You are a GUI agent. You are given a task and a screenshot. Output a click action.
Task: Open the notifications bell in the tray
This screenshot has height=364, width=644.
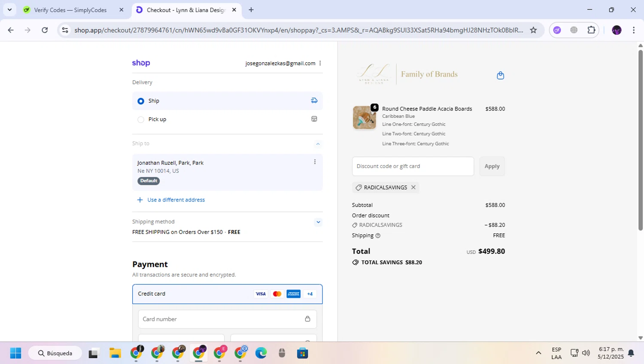pos(631,353)
